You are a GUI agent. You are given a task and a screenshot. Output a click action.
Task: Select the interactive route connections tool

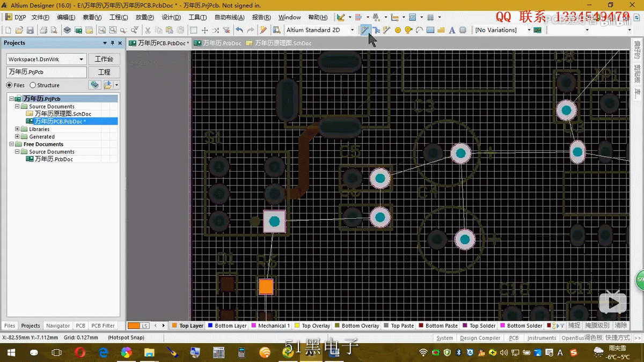point(365,30)
